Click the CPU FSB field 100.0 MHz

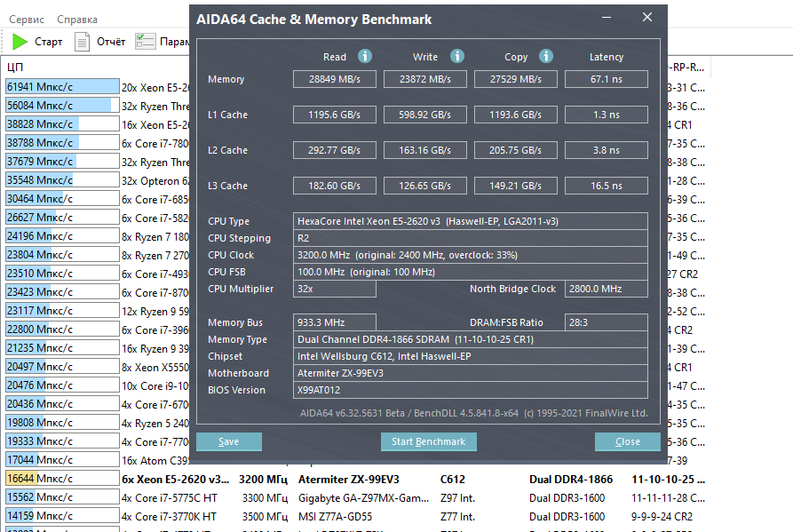point(471,272)
